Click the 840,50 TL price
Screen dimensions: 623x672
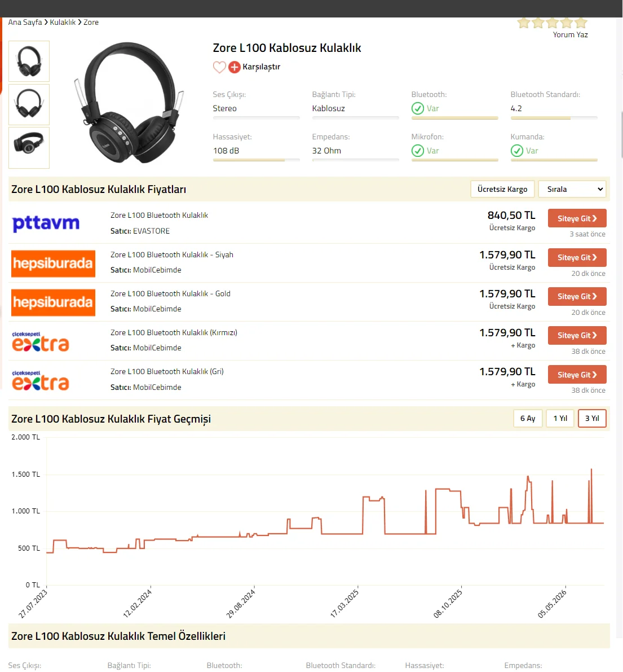click(511, 215)
